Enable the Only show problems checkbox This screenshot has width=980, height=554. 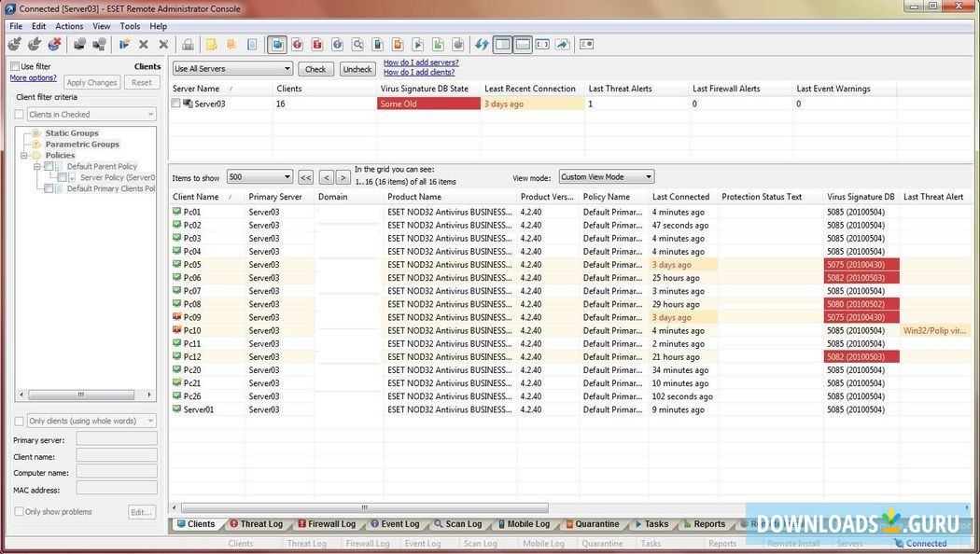pos(17,511)
